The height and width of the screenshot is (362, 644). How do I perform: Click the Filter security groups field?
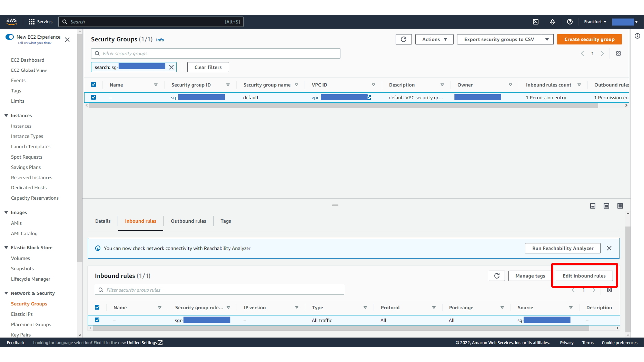[x=216, y=53]
